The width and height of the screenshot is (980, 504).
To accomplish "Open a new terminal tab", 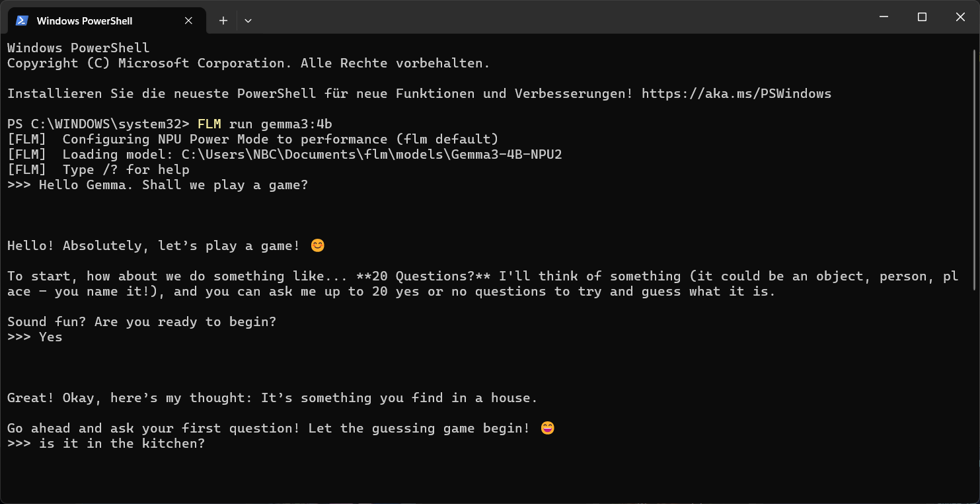I will 223,21.
